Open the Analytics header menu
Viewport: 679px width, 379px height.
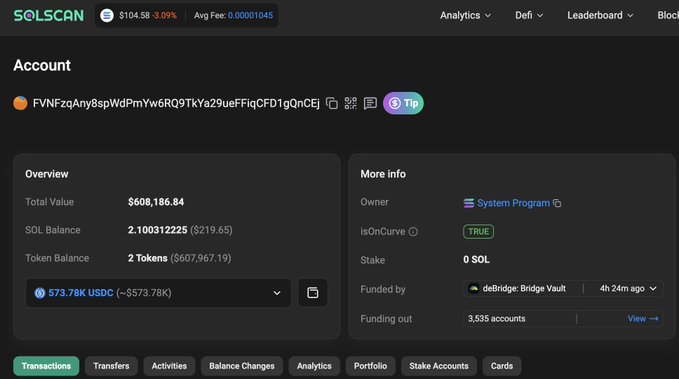coord(466,16)
